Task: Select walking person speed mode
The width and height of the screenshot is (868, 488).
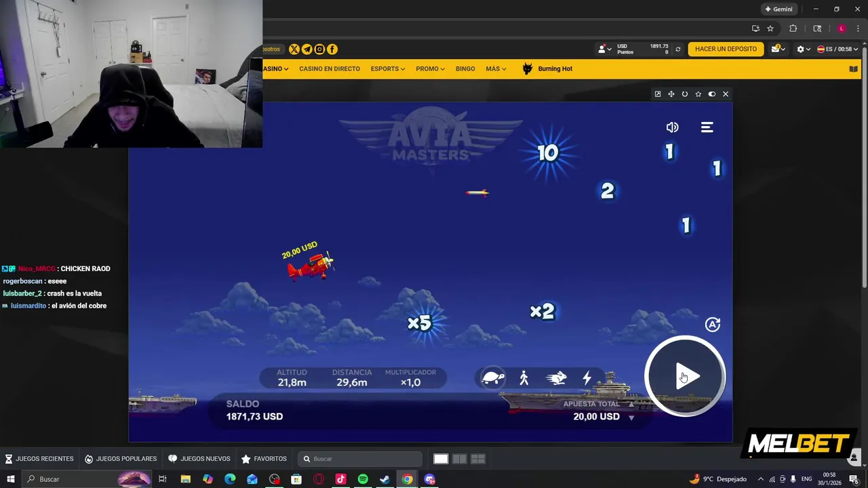Action: tap(524, 378)
